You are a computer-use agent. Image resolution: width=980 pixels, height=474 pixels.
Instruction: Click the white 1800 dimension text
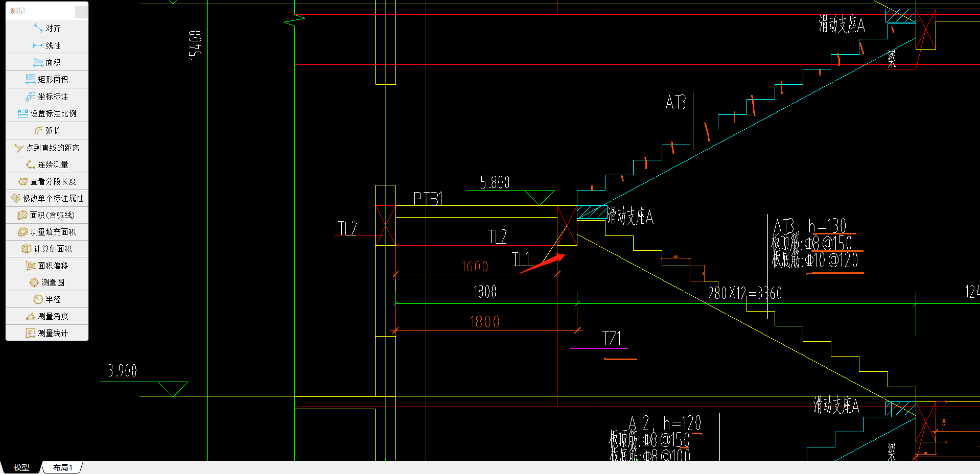point(485,292)
